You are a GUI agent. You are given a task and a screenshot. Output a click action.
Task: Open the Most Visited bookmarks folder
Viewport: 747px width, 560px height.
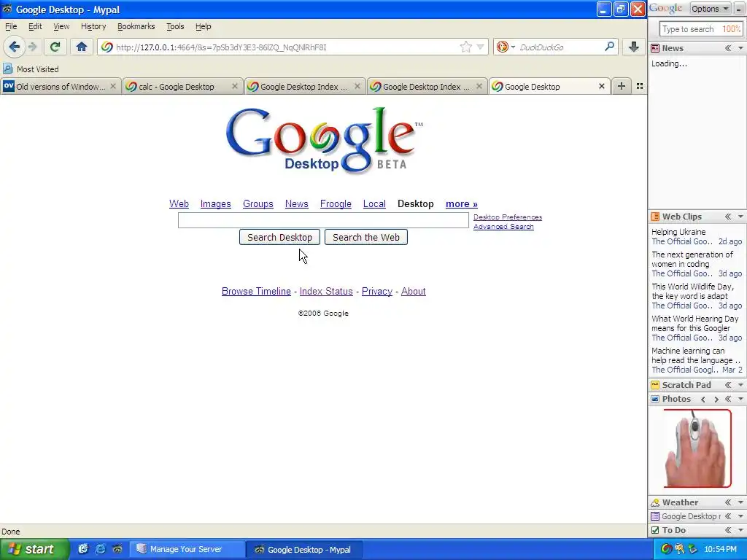point(31,69)
